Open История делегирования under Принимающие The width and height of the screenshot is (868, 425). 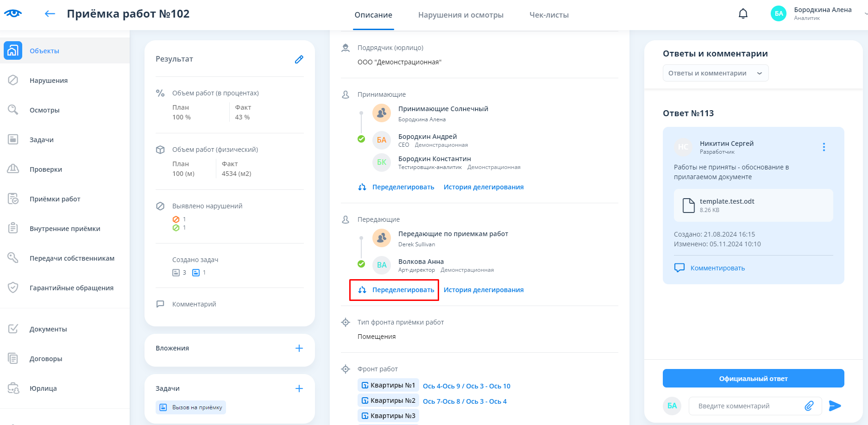tap(484, 187)
